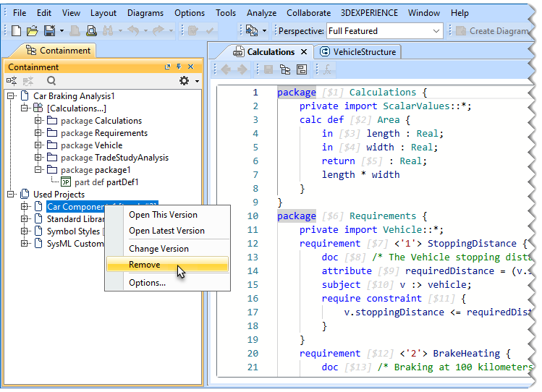The width and height of the screenshot is (542, 392).
Task: Float the Containment panel via its undock icon
Action: [x=168, y=67]
